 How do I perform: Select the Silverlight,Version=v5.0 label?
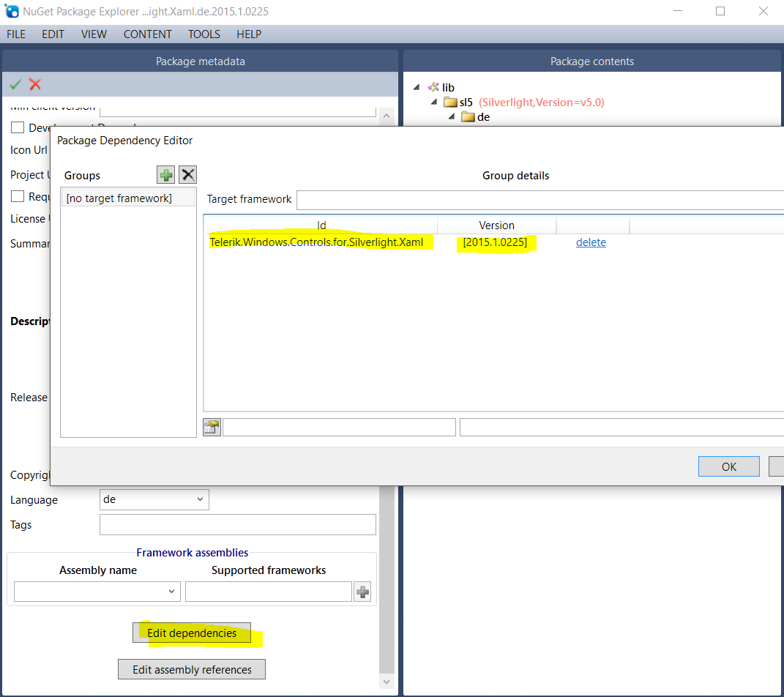coord(542,102)
